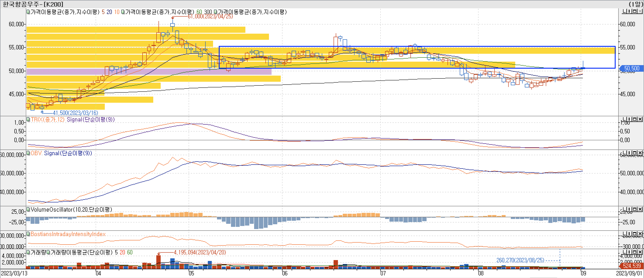Click the vertical bar button on price panel

(x=629, y=12)
